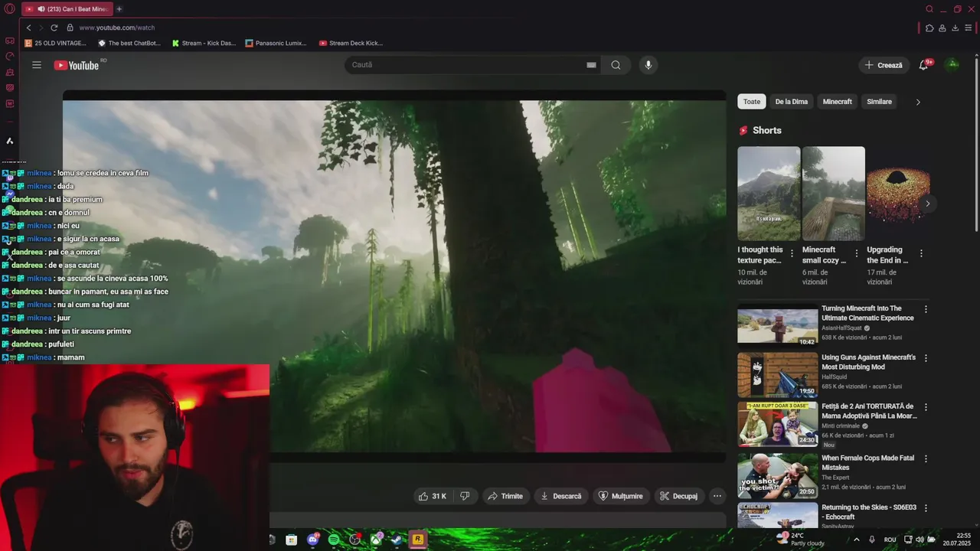Open options for I thought this texture short

click(792, 253)
